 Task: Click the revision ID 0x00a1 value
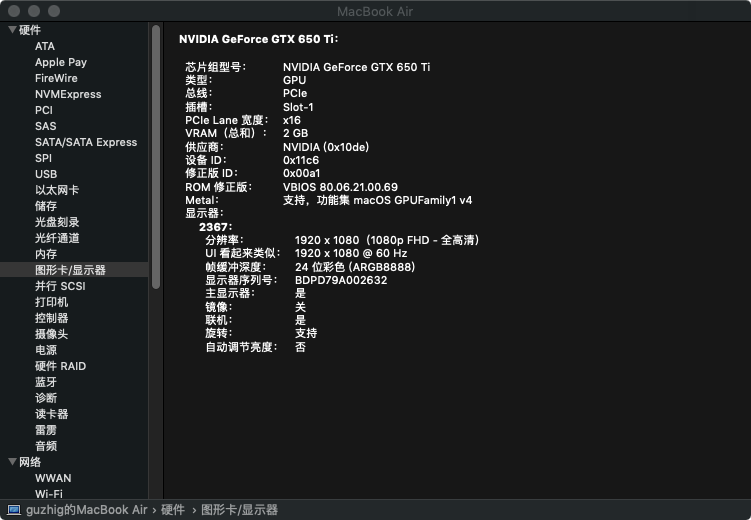click(x=302, y=173)
